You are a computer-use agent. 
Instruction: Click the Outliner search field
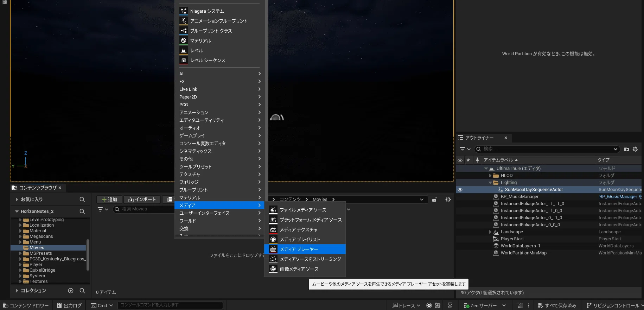tap(547, 149)
